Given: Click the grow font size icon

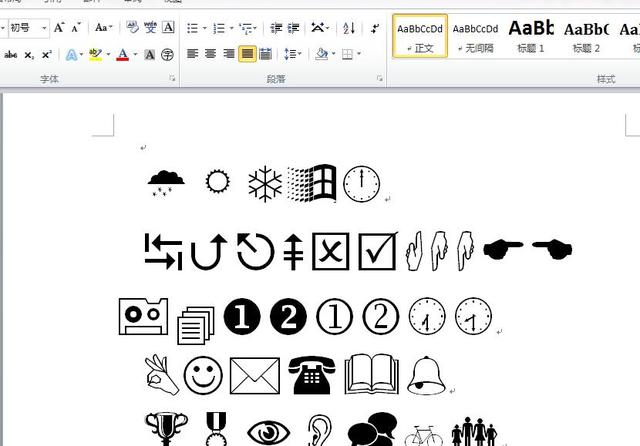Looking at the screenshot, I should tap(59, 28).
